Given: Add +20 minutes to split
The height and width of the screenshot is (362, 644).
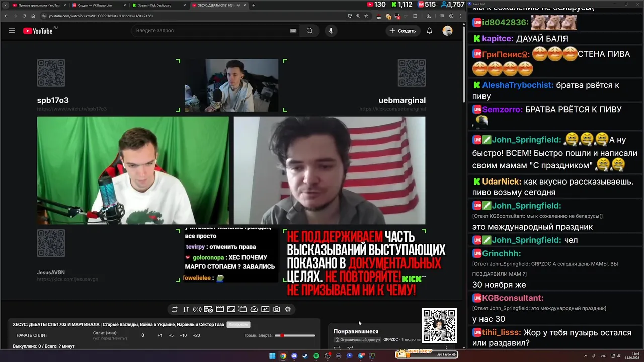Looking at the screenshot, I should 196,335.
